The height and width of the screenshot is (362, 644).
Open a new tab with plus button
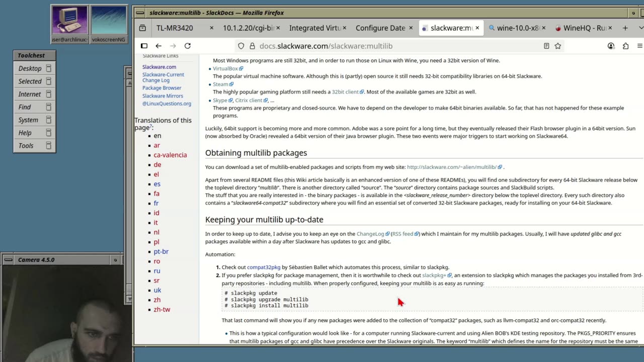[625, 28]
